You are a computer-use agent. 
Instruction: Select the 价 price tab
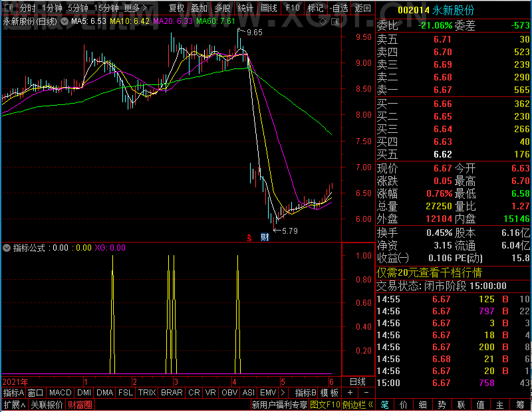[404, 405]
